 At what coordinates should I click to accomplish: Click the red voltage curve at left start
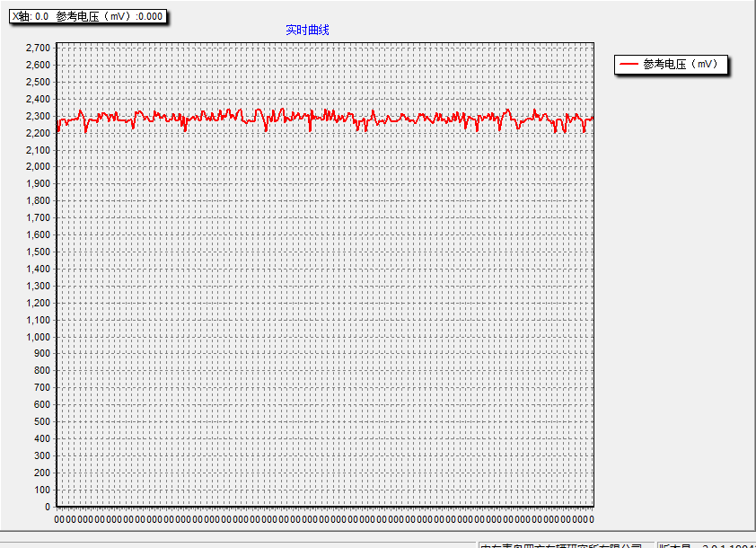coord(58,126)
